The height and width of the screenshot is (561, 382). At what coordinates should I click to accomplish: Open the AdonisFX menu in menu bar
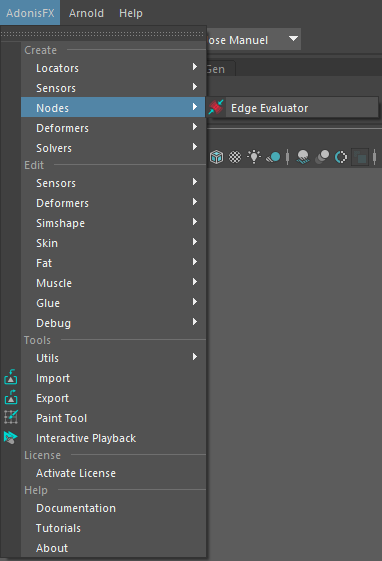click(30, 13)
